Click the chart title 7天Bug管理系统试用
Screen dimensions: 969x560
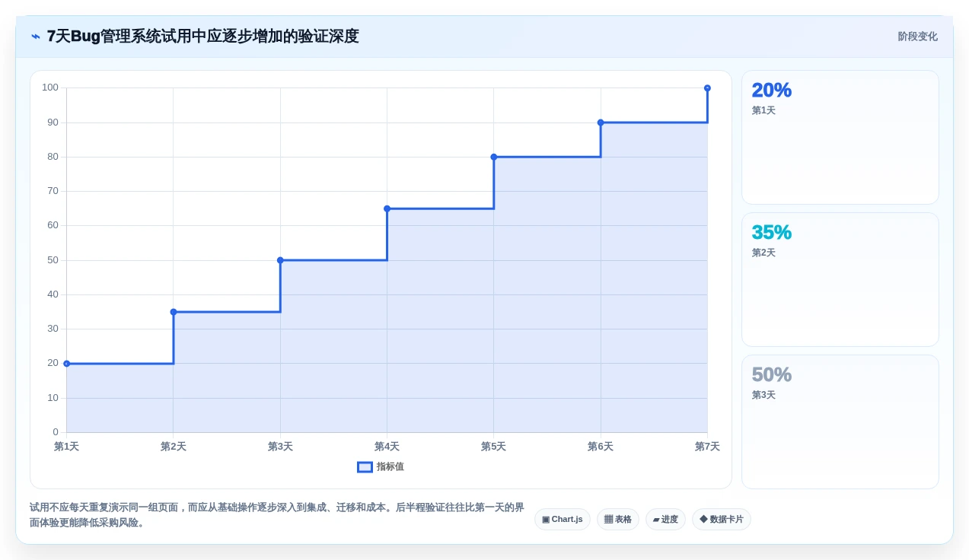click(x=202, y=37)
